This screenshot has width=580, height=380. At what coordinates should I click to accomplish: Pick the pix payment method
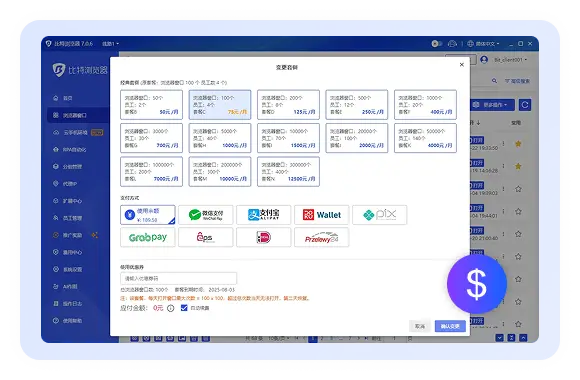coord(380,215)
